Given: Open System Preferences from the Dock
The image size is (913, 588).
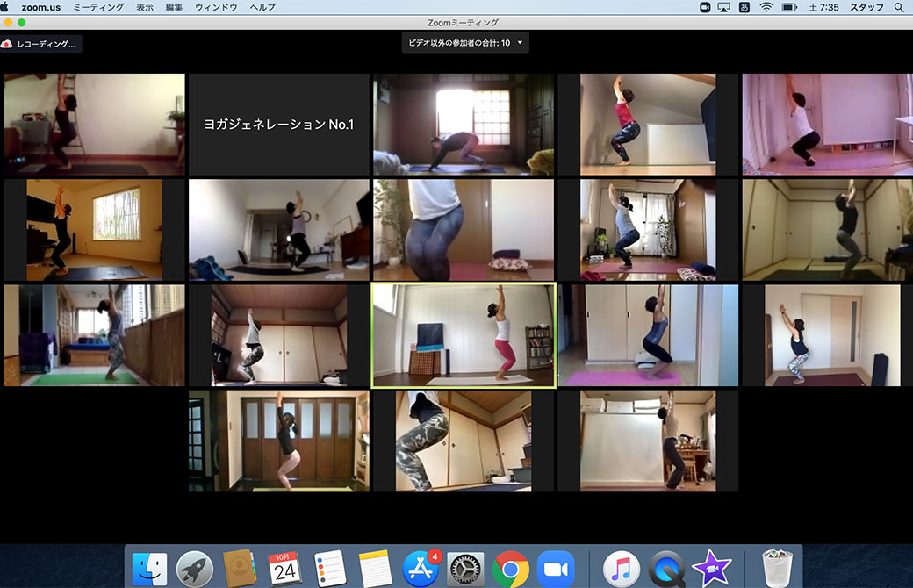Looking at the screenshot, I should tap(465, 568).
